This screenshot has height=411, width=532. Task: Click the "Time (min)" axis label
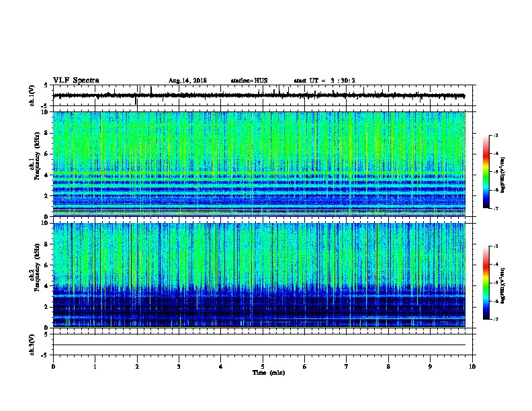(269, 373)
